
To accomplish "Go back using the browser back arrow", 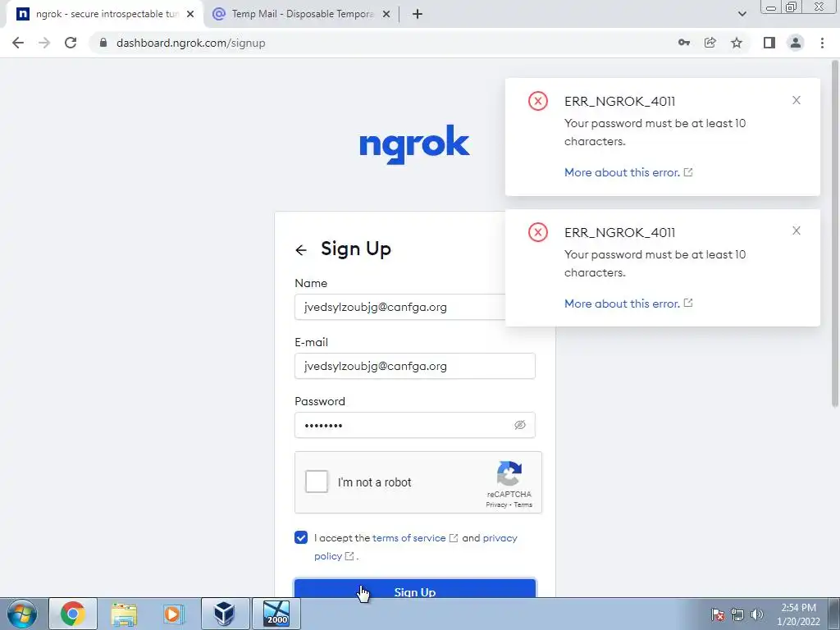I will 18,43.
